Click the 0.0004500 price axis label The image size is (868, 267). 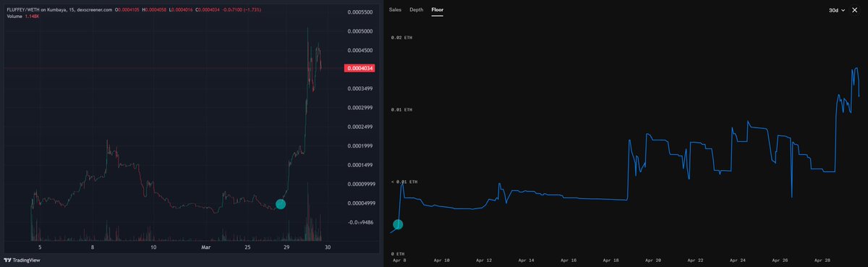(359, 51)
